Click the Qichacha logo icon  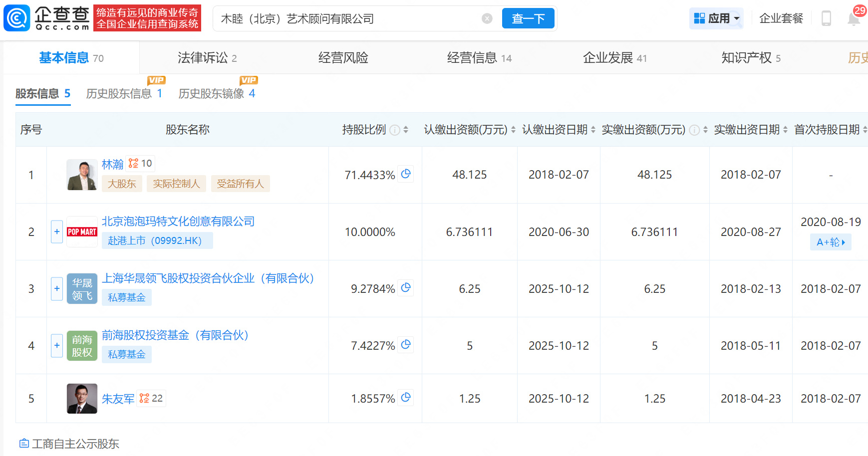tap(17, 18)
